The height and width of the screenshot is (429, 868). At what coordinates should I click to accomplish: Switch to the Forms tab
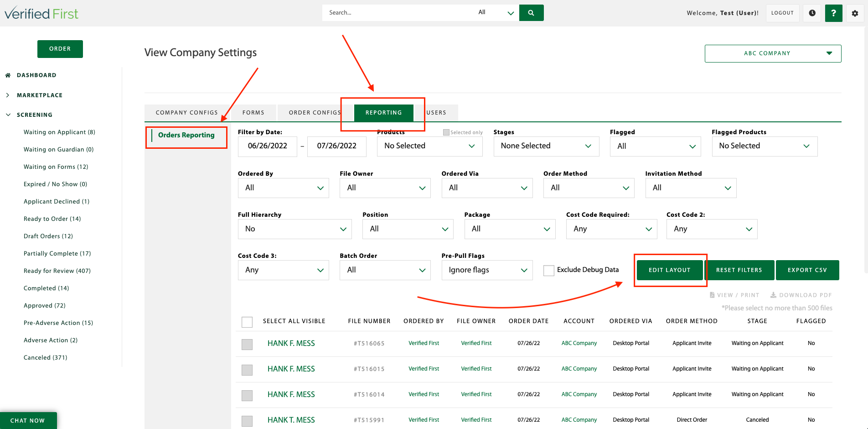253,113
